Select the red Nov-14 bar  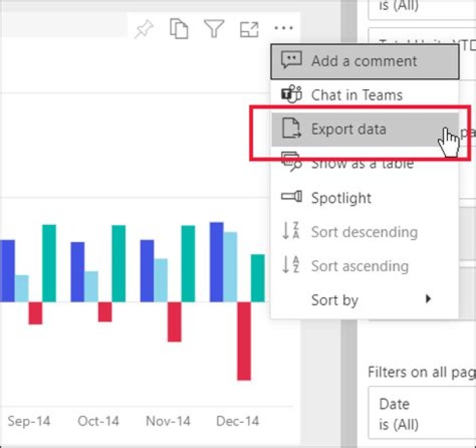pyautogui.click(x=175, y=322)
